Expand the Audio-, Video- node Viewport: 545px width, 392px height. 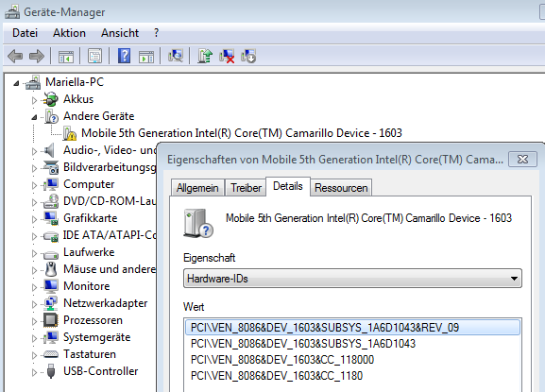point(34,151)
